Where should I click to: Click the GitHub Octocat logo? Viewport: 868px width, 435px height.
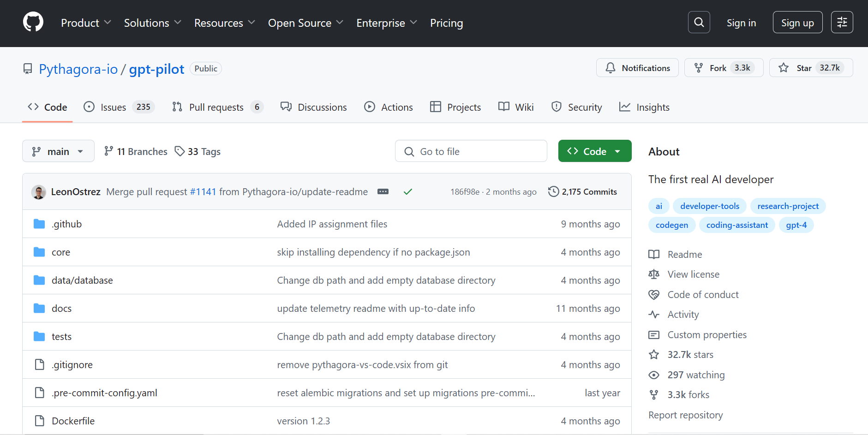click(33, 22)
